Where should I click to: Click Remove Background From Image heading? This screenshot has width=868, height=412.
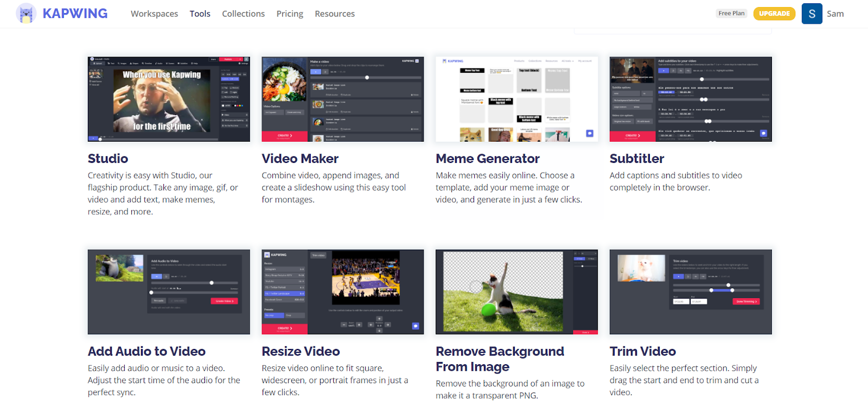[500, 359]
